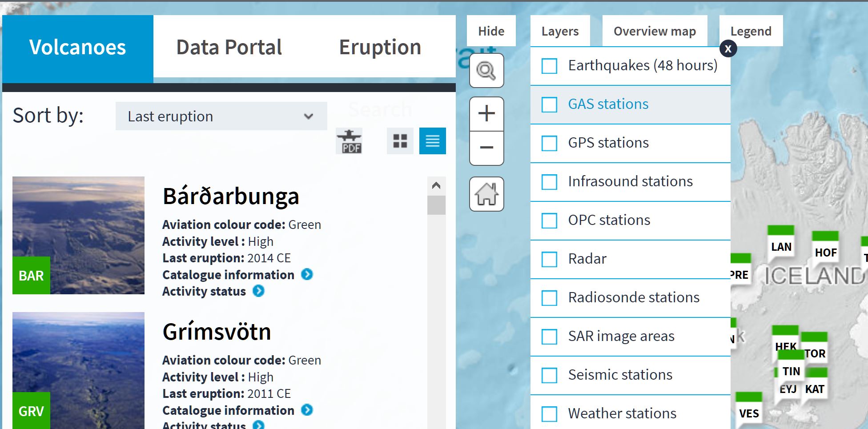Switch to list view layout

tap(432, 141)
